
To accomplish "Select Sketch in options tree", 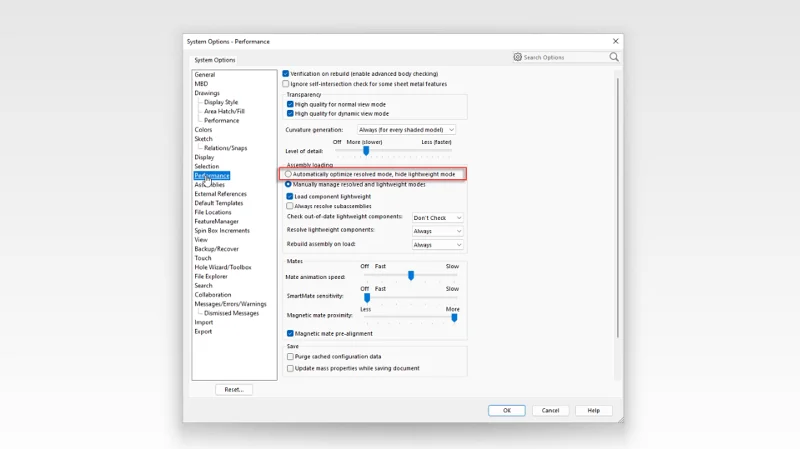I will click(x=203, y=139).
